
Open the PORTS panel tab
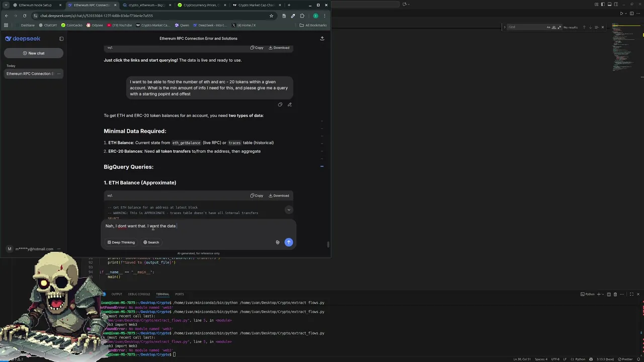point(179,294)
